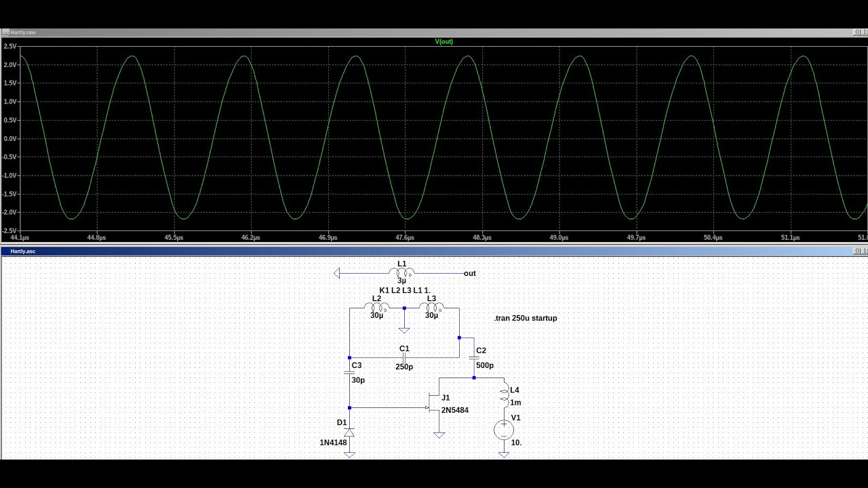The width and height of the screenshot is (868, 488).
Task: Click the D1 diode symbol
Action: (x=349, y=432)
